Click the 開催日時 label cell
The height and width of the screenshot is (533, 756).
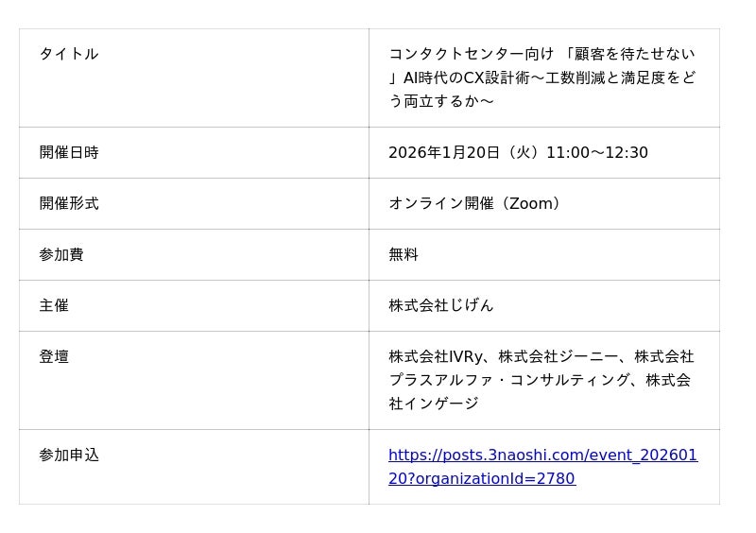[69, 153]
